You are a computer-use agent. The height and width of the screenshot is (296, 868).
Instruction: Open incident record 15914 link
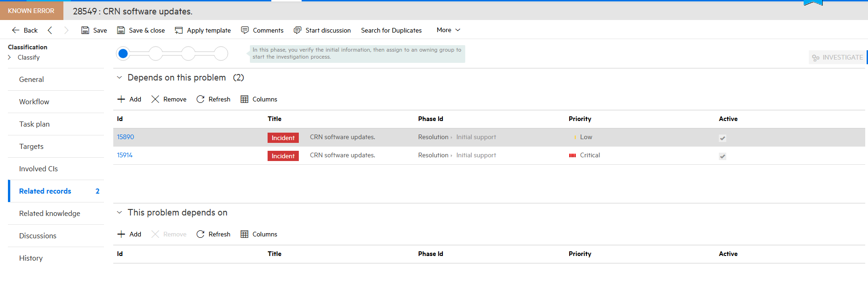tap(124, 155)
